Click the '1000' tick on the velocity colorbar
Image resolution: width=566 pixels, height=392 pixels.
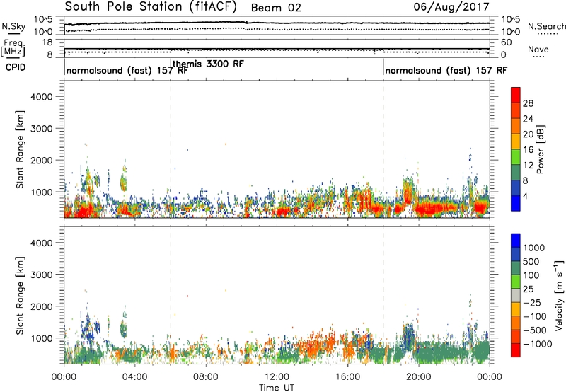tap(533, 248)
